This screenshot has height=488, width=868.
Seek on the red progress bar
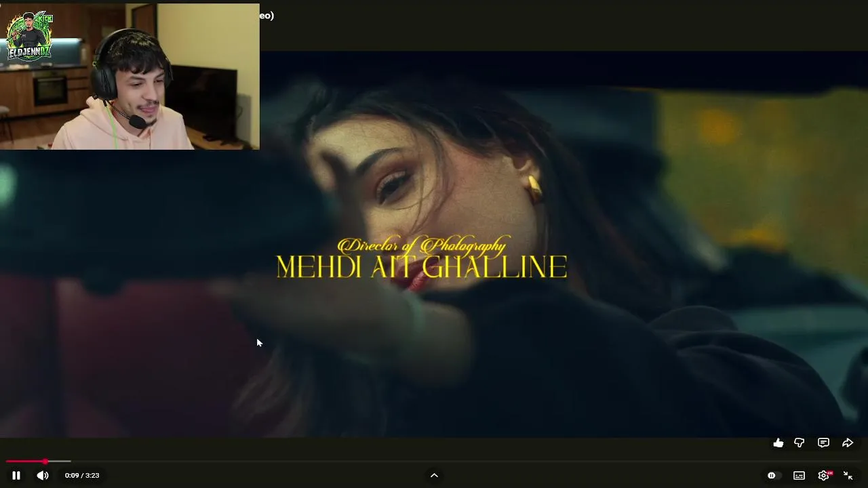pyautogui.click(x=434, y=461)
